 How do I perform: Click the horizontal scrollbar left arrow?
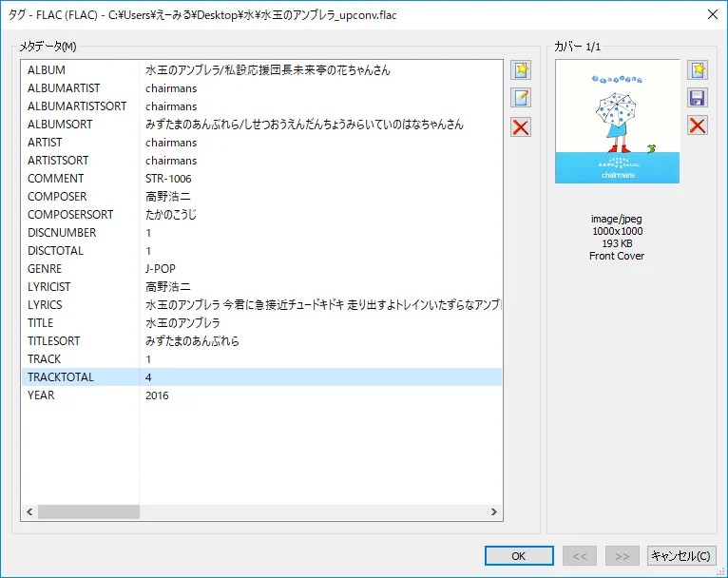point(29,511)
